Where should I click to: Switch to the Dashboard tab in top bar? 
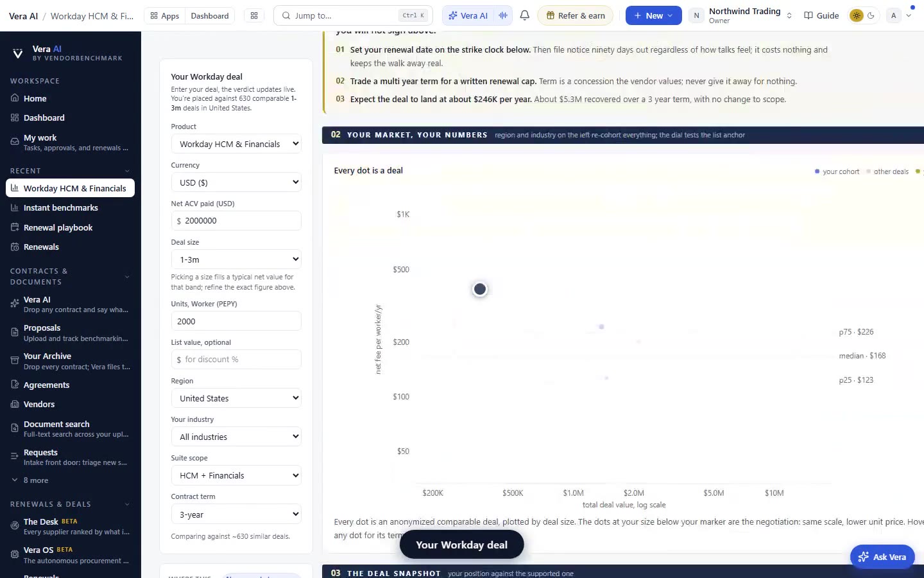pyautogui.click(x=210, y=15)
